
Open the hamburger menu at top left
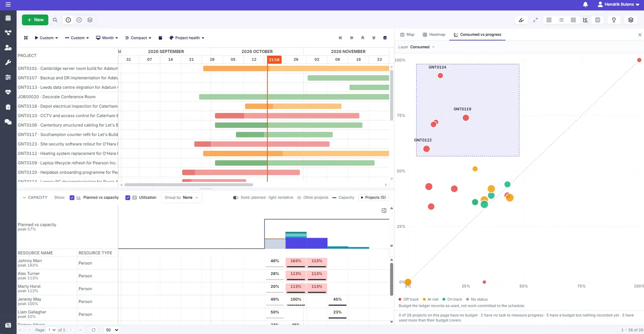(x=8, y=4)
